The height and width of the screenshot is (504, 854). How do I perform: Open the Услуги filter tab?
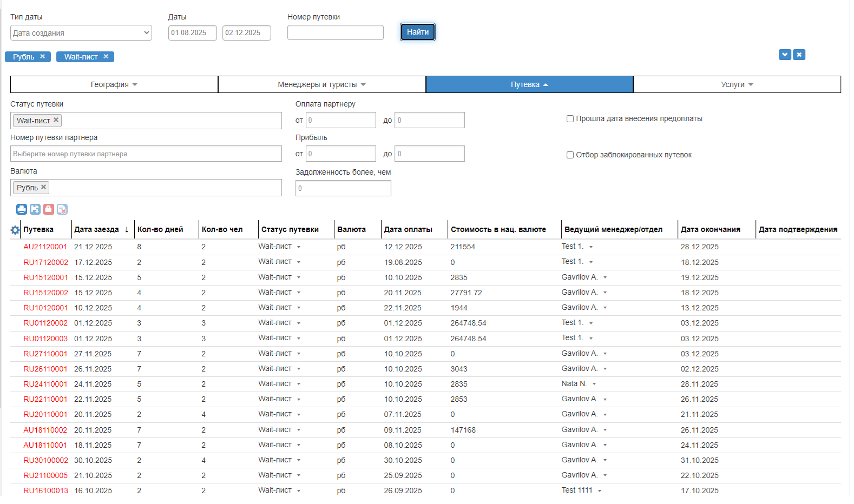(737, 84)
